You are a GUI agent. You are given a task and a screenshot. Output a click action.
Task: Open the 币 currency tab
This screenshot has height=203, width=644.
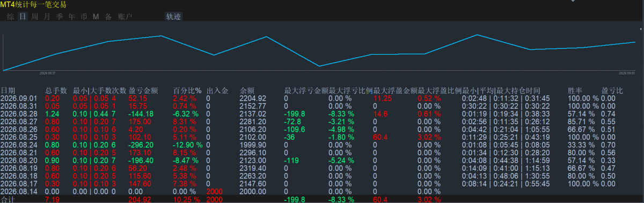click(x=84, y=17)
